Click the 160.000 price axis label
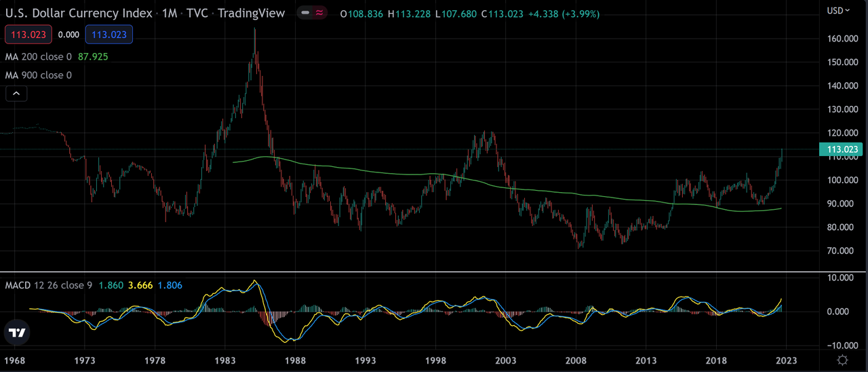The height and width of the screenshot is (372, 868). pos(842,39)
